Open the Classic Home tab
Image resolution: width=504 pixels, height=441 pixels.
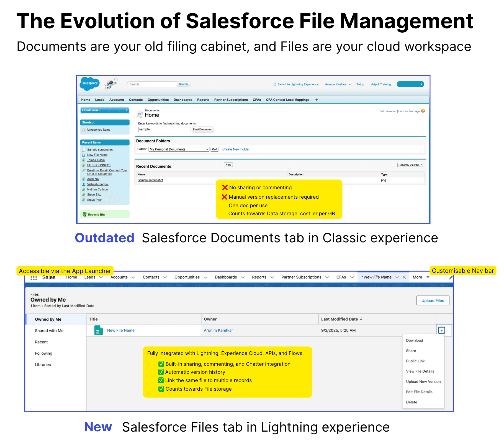click(86, 100)
